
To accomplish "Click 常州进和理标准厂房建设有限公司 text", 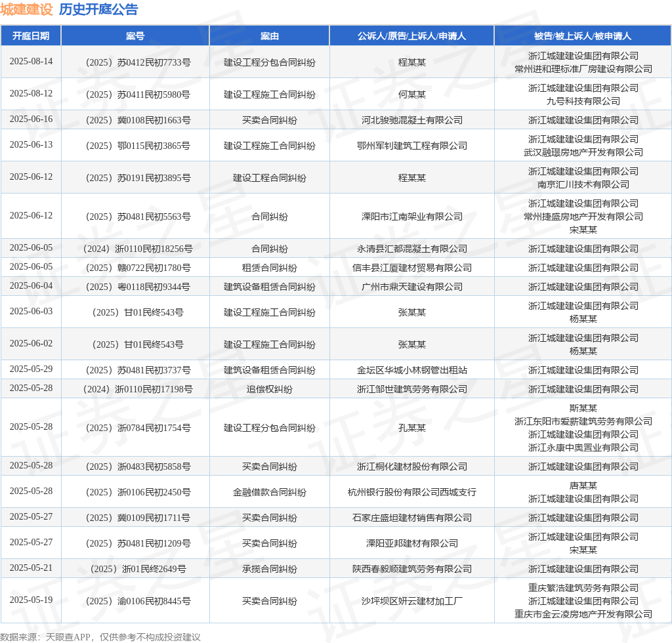I will pyautogui.click(x=583, y=69).
